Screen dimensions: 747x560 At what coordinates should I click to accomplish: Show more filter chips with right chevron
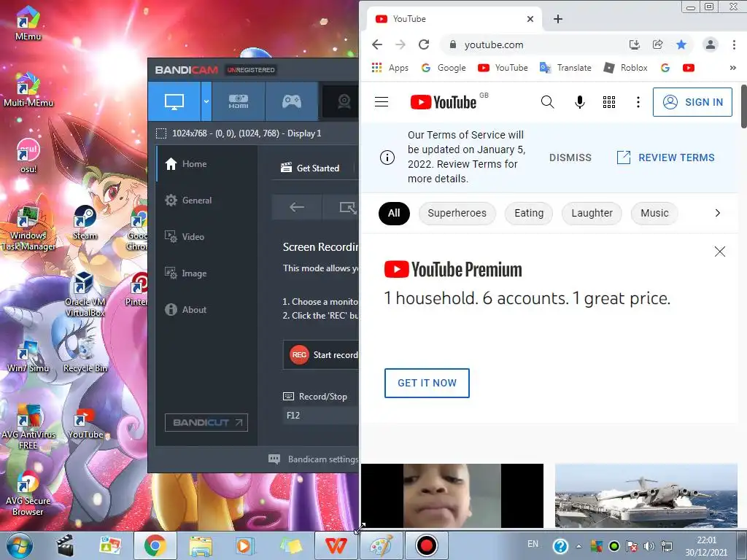718,213
